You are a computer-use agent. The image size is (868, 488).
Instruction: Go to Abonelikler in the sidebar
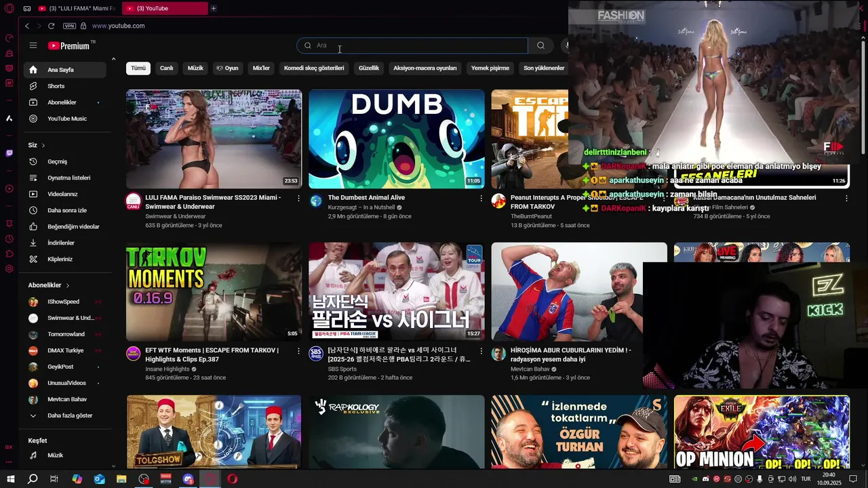click(65, 102)
